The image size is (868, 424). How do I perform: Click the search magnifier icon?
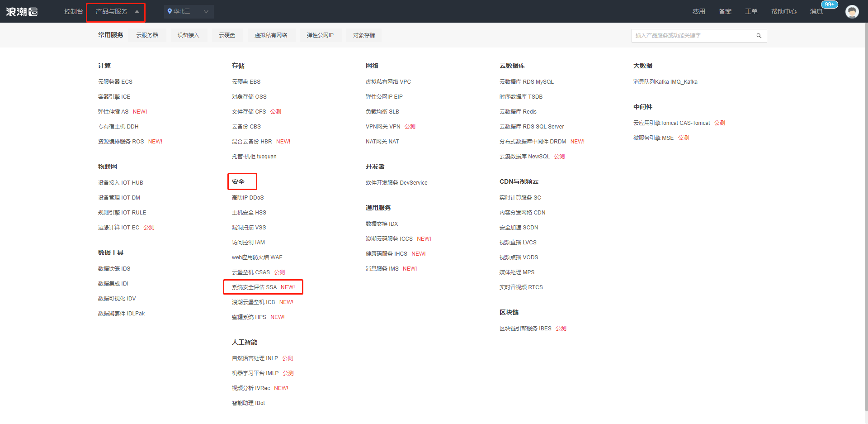(x=759, y=36)
